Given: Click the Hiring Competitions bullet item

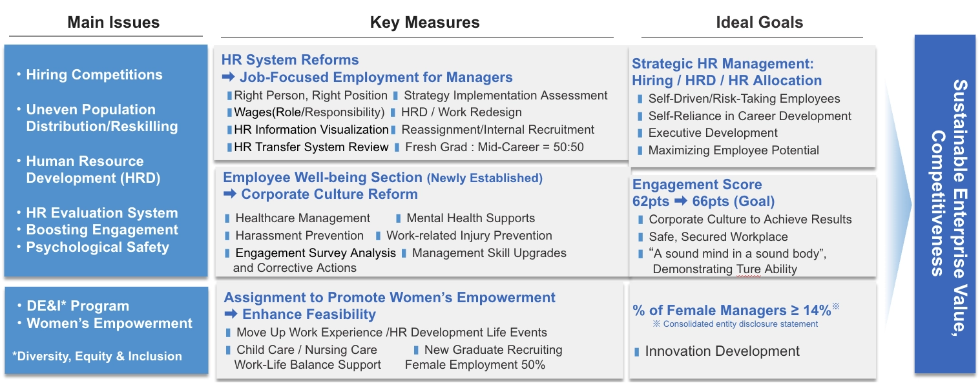Looking at the screenshot, I should pos(90,75).
